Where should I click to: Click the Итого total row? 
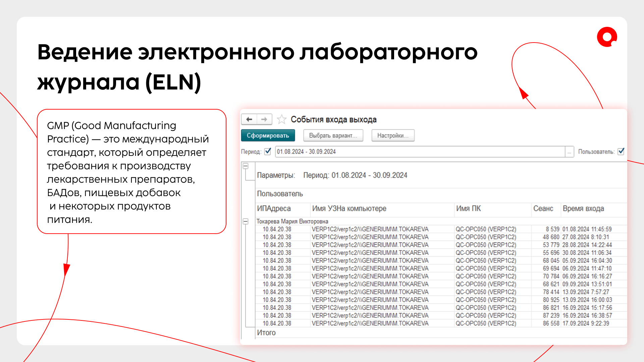[x=266, y=333]
